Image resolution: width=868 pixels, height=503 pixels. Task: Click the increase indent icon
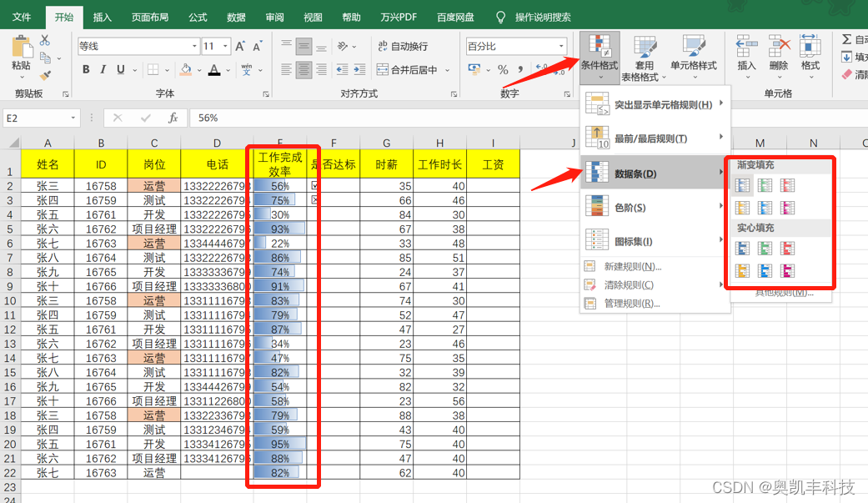360,70
